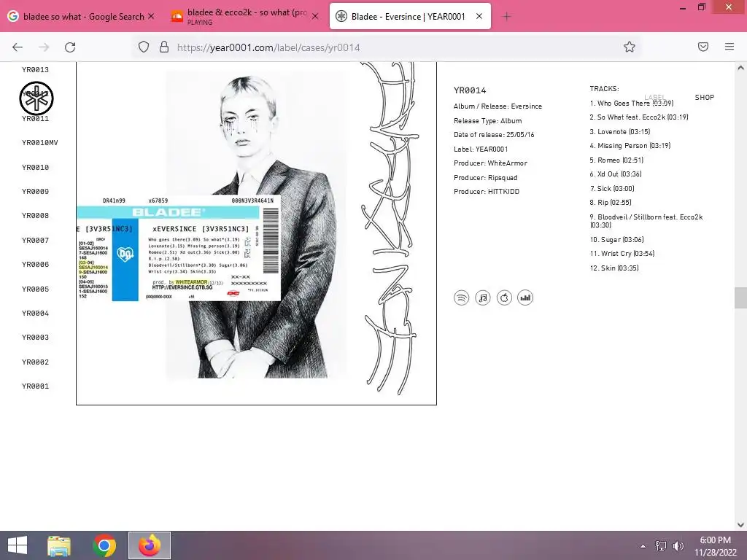Click track 1 Who Goes There

click(631, 104)
